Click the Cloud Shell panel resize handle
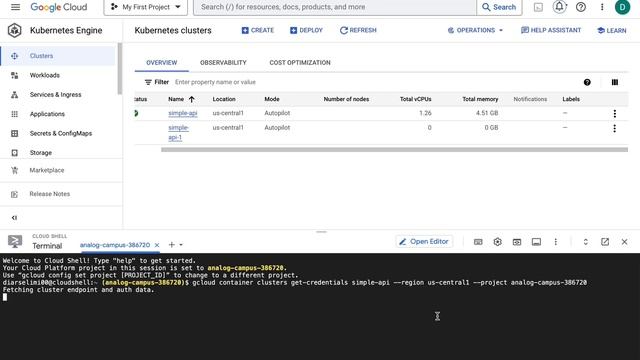Viewport: 640px width, 360px height. 321,232
